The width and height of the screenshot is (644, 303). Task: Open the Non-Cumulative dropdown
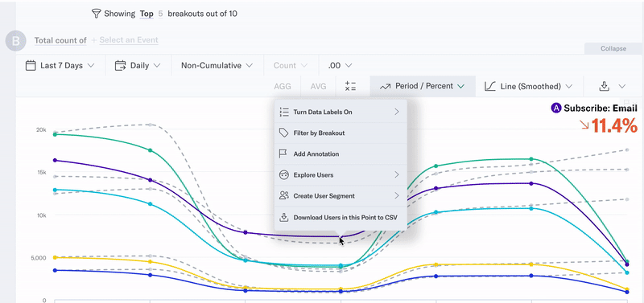coord(217,66)
